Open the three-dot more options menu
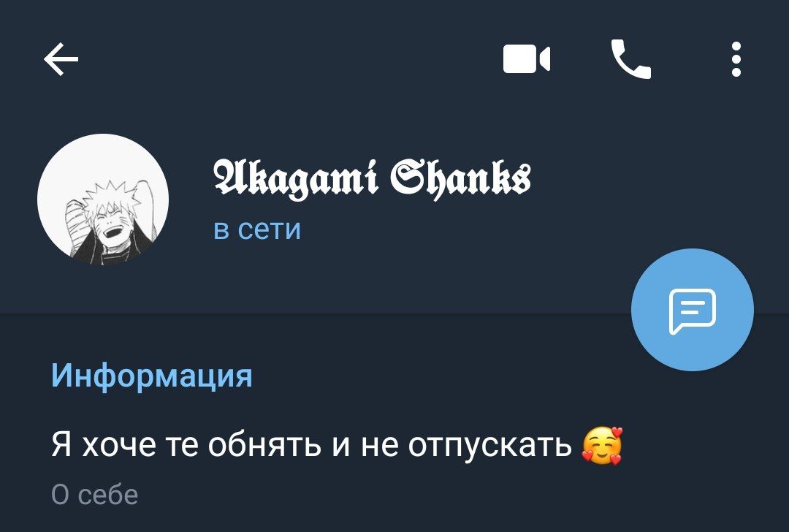Image resolution: width=789 pixels, height=532 pixels. [x=736, y=59]
